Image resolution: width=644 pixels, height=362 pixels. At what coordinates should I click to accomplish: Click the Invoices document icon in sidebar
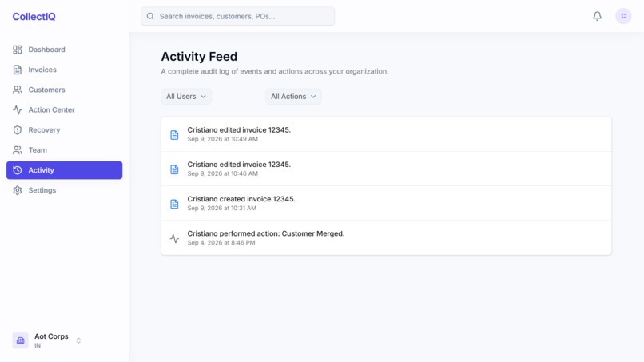coord(18,70)
